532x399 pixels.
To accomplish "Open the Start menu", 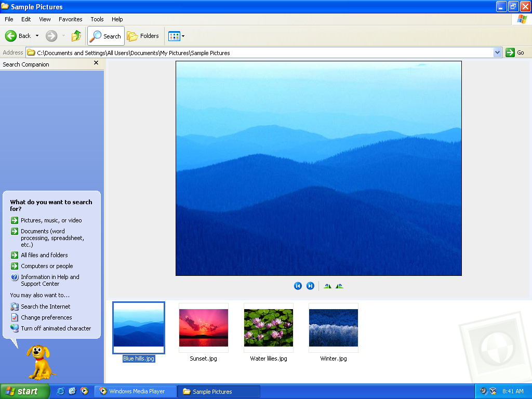I will [x=24, y=392].
